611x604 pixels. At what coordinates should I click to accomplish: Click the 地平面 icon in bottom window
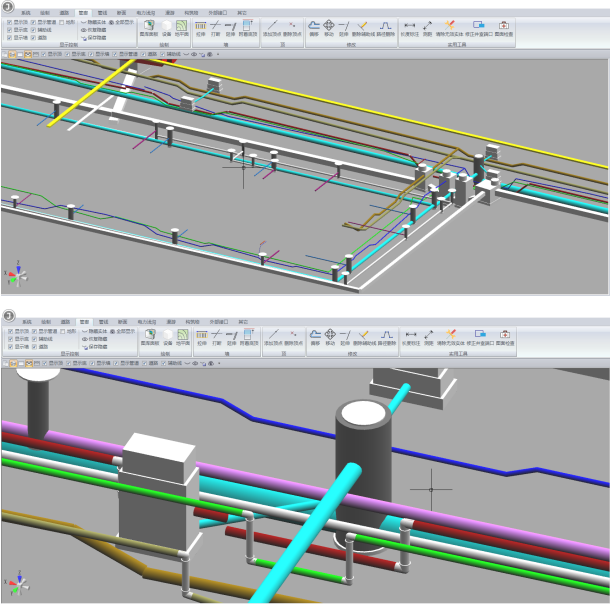pyautogui.click(x=183, y=337)
